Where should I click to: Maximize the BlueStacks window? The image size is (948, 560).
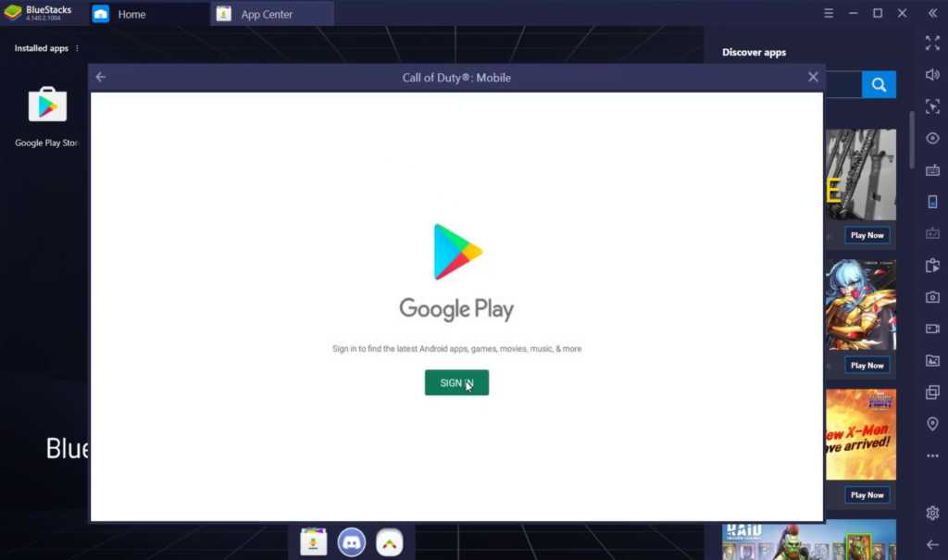tap(878, 13)
